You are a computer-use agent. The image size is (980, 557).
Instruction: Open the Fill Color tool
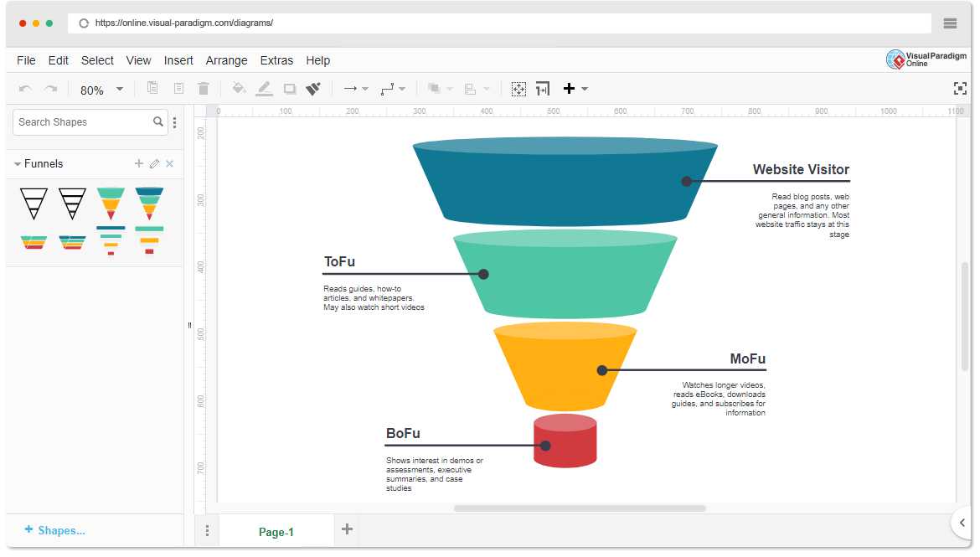[239, 88]
